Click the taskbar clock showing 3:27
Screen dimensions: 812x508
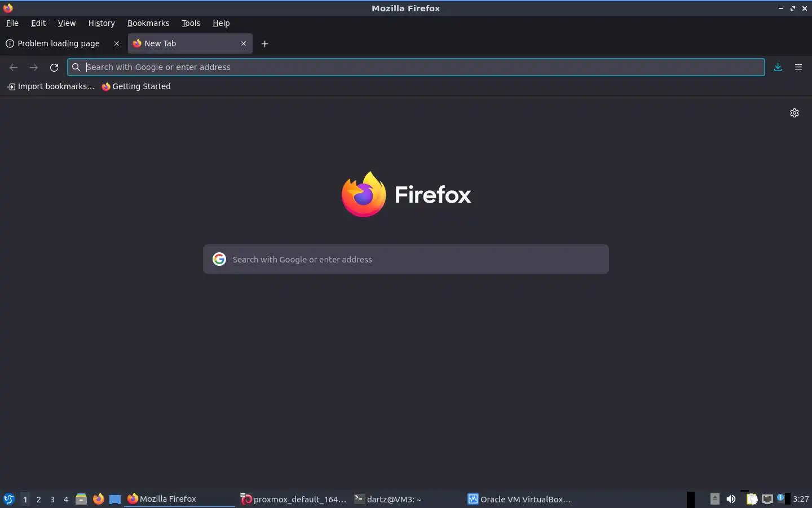pyautogui.click(x=801, y=499)
